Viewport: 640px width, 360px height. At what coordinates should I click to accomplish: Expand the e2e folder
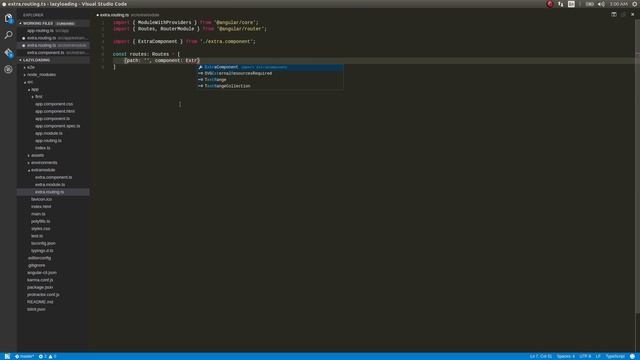[x=31, y=67]
